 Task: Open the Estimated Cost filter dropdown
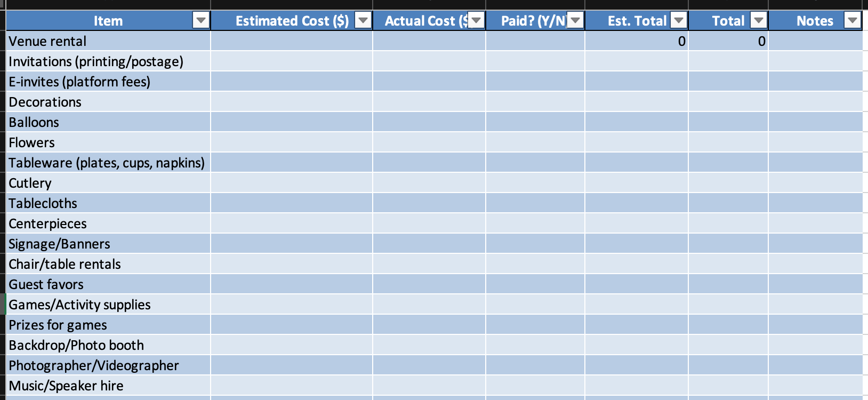point(363,21)
